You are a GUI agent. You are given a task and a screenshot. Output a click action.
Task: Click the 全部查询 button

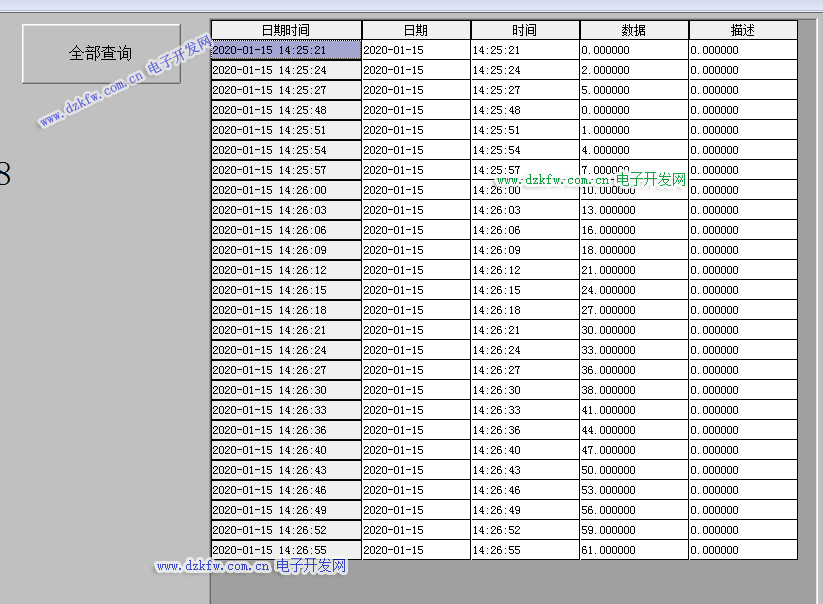pos(101,54)
